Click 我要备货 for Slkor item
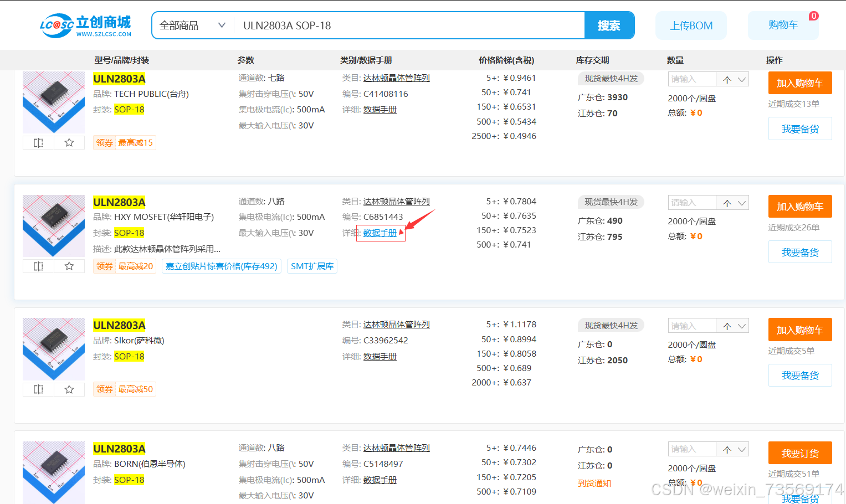The image size is (846, 504). 800,376
